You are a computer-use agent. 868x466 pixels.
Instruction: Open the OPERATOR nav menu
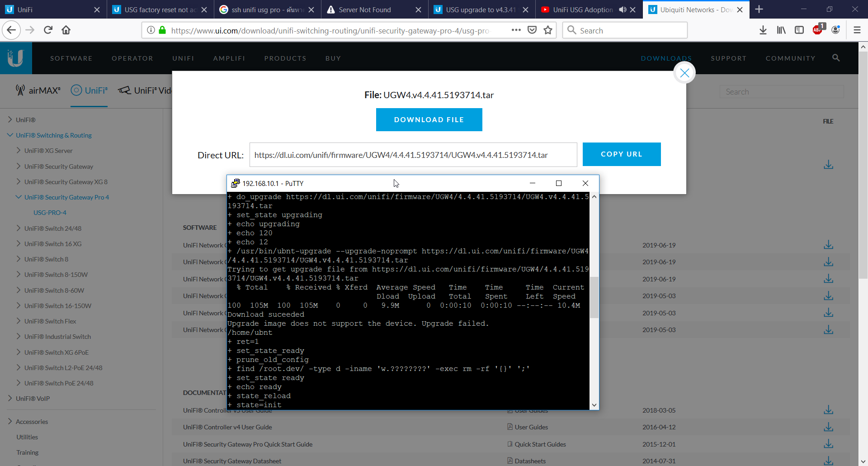[x=132, y=58]
